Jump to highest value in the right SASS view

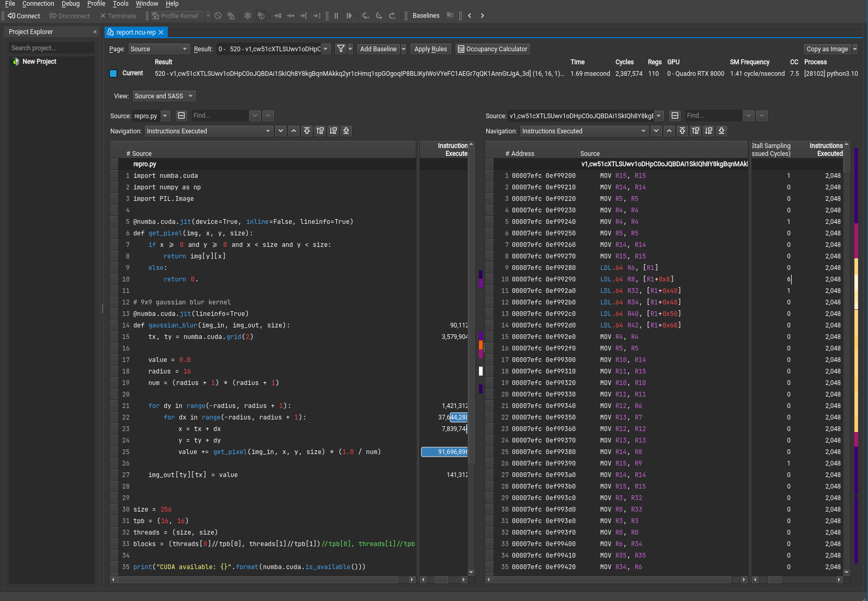(682, 131)
